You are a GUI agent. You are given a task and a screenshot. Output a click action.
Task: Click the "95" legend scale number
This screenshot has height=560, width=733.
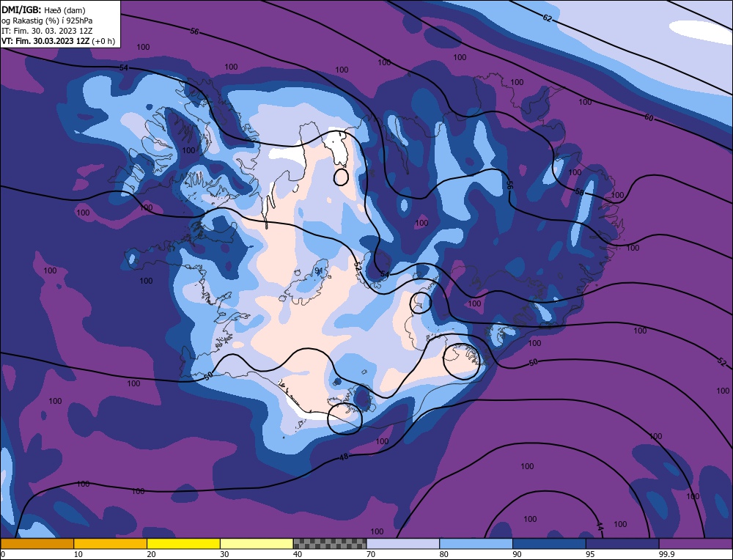click(x=590, y=554)
